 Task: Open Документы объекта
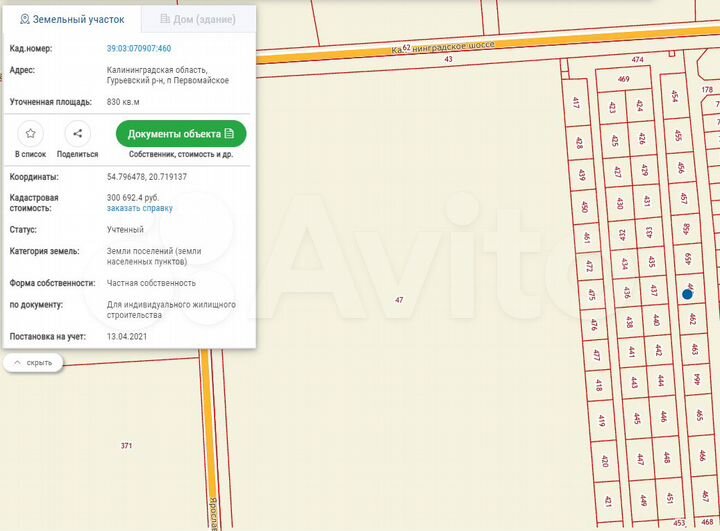tap(180, 134)
